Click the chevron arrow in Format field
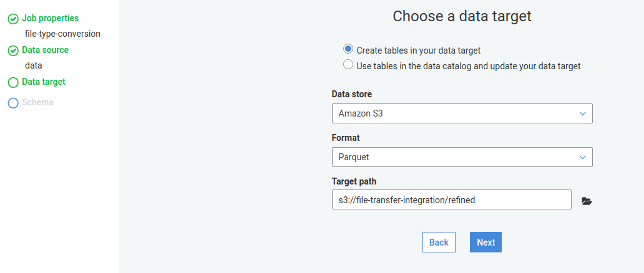This screenshot has width=644, height=273. pos(582,157)
